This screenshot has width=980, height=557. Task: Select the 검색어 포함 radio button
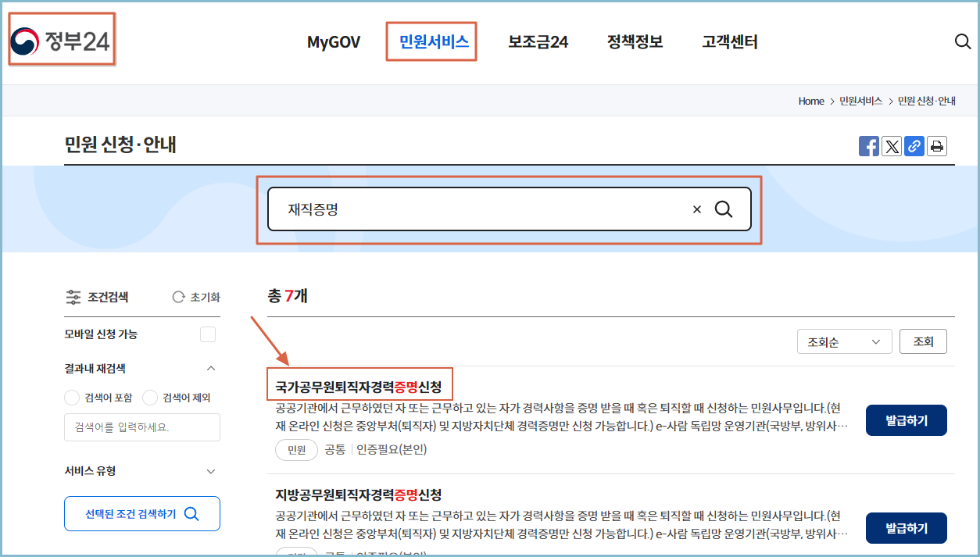click(x=71, y=397)
